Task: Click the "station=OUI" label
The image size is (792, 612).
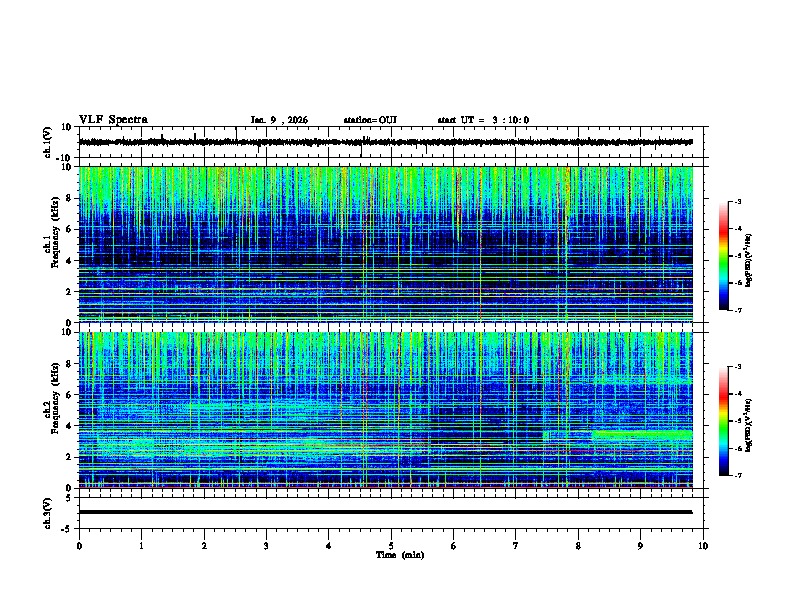Action: (x=370, y=120)
